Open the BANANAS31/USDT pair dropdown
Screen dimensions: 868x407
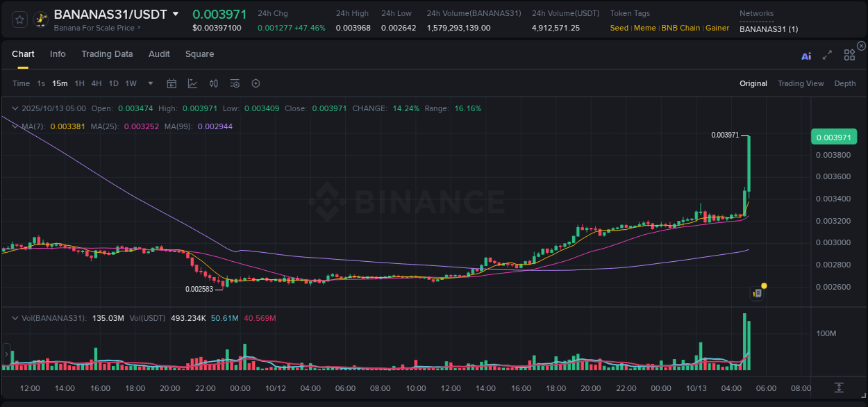click(x=176, y=13)
